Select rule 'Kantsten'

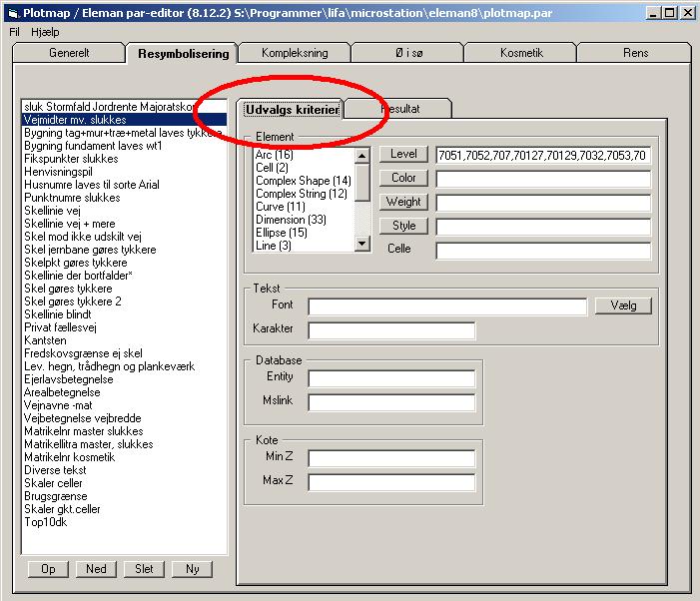tap(124, 340)
